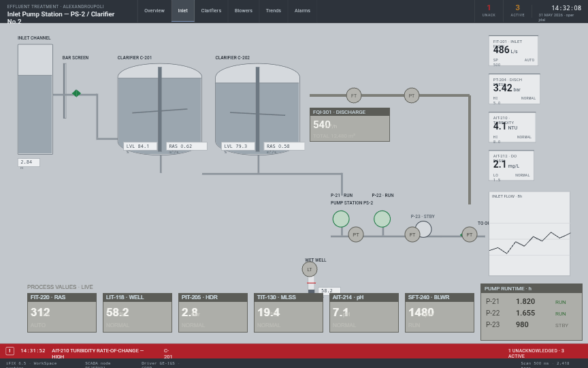Open the AIT-212 DO faceplate
588x368 pixels.
[511, 165]
